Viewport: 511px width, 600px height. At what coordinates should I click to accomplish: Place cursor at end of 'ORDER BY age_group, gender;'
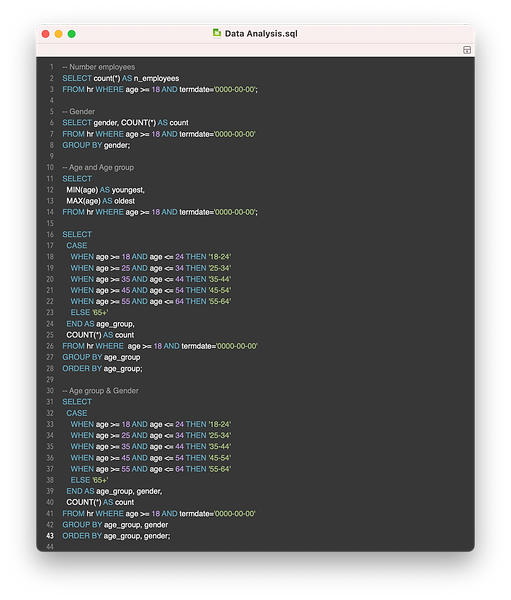(x=170, y=536)
